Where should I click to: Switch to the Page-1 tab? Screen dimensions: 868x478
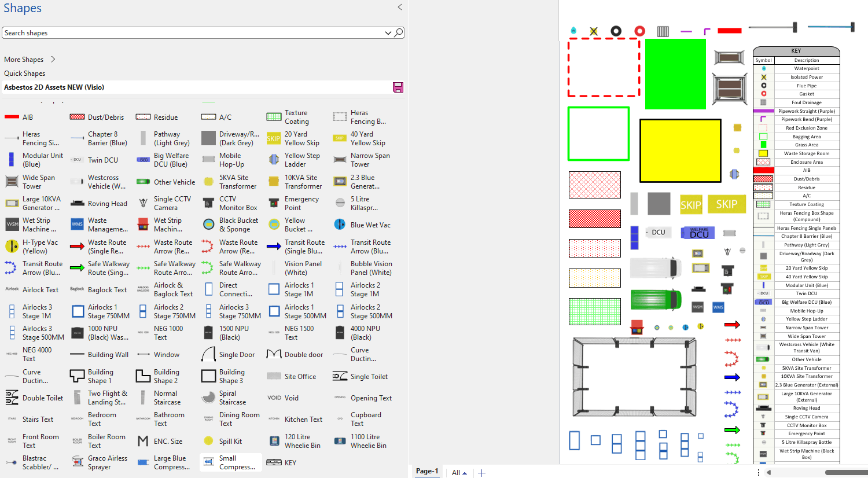coord(427,471)
